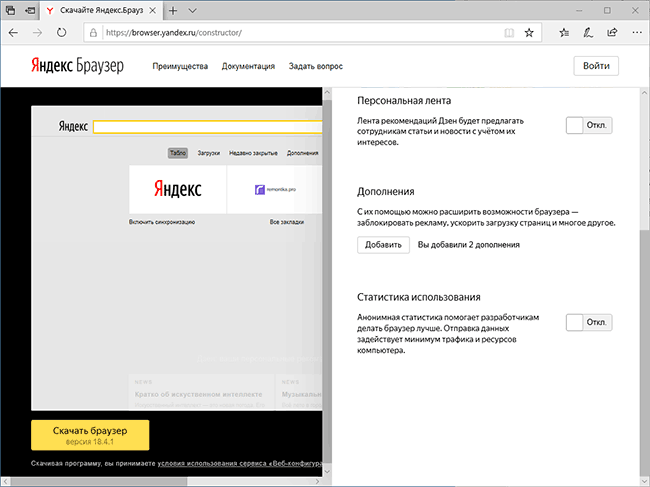This screenshot has width=650, height=487.
Task: Click the Add notes pen icon
Action: 588,32
